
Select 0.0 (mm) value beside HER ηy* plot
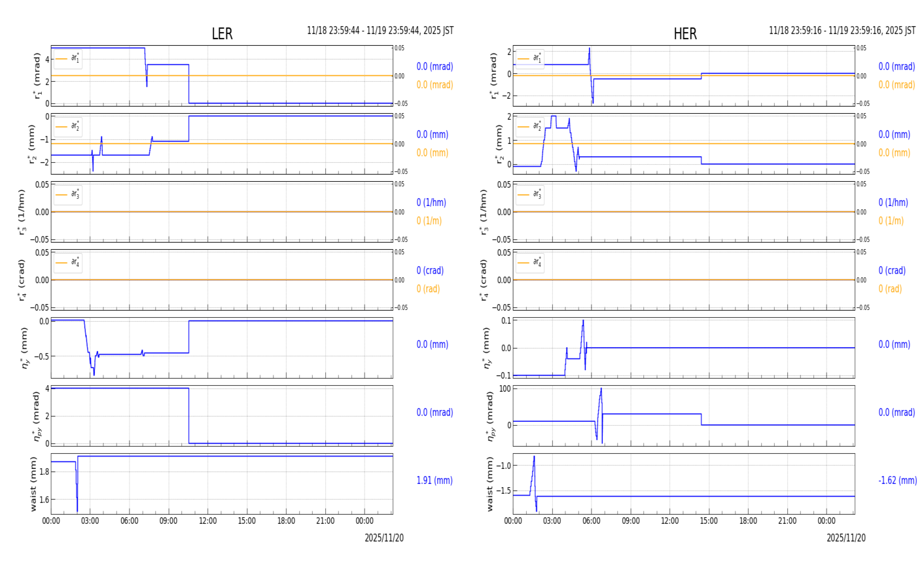pyautogui.click(x=895, y=345)
